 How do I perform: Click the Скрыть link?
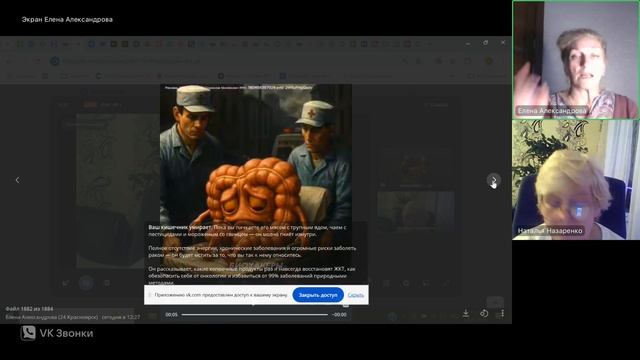click(356, 295)
